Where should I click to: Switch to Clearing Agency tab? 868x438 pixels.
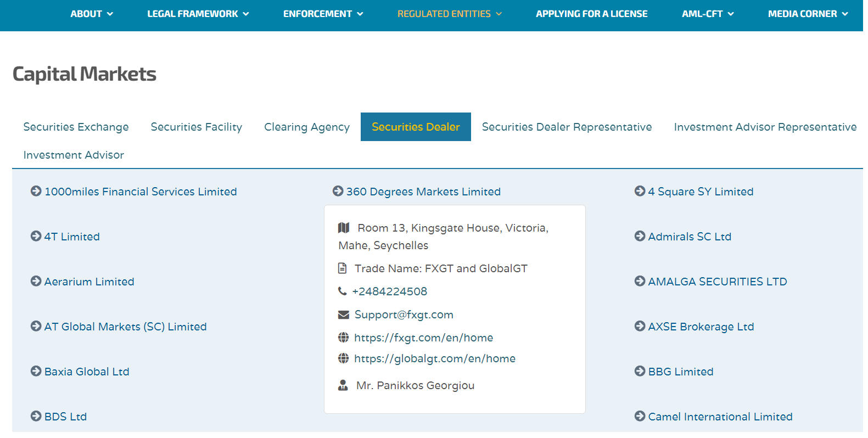(x=307, y=127)
